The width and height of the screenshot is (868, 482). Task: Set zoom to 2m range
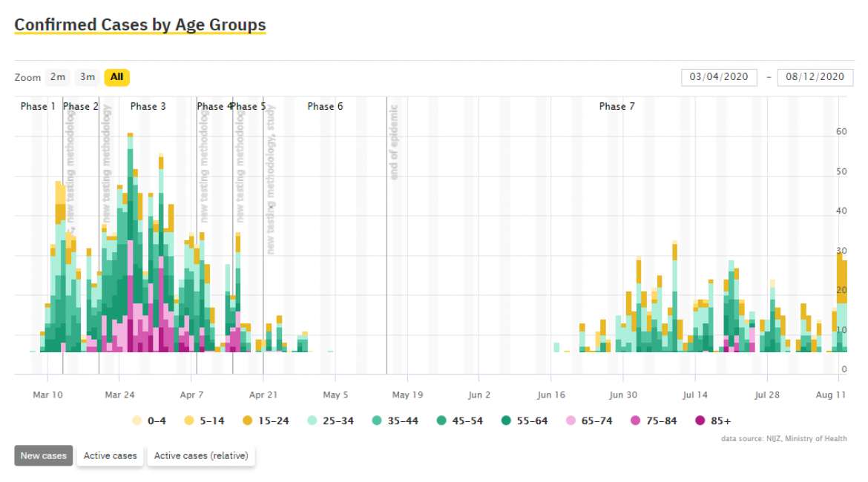57,77
